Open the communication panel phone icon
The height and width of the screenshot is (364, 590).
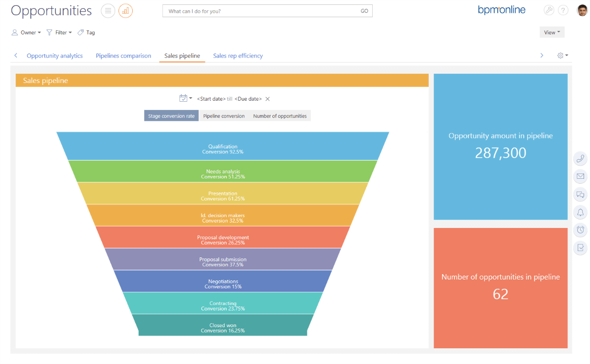point(580,159)
